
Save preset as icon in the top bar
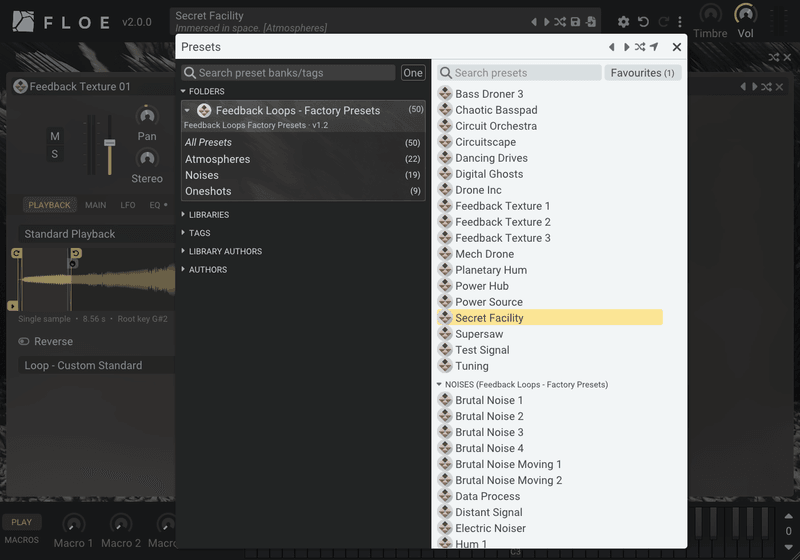591,22
